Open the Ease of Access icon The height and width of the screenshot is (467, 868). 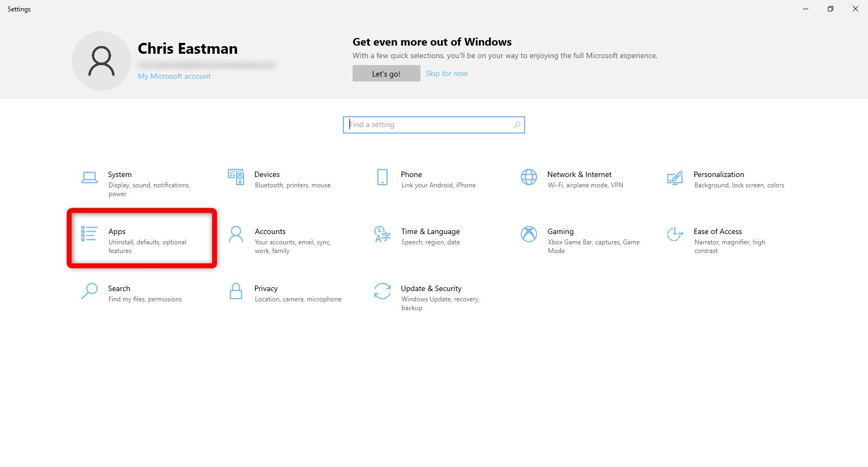[675, 234]
